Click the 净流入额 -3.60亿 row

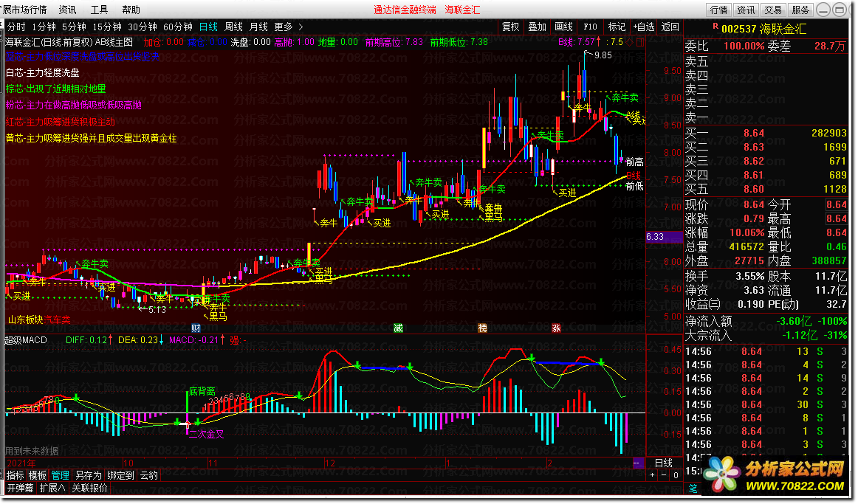pyautogui.click(x=766, y=322)
